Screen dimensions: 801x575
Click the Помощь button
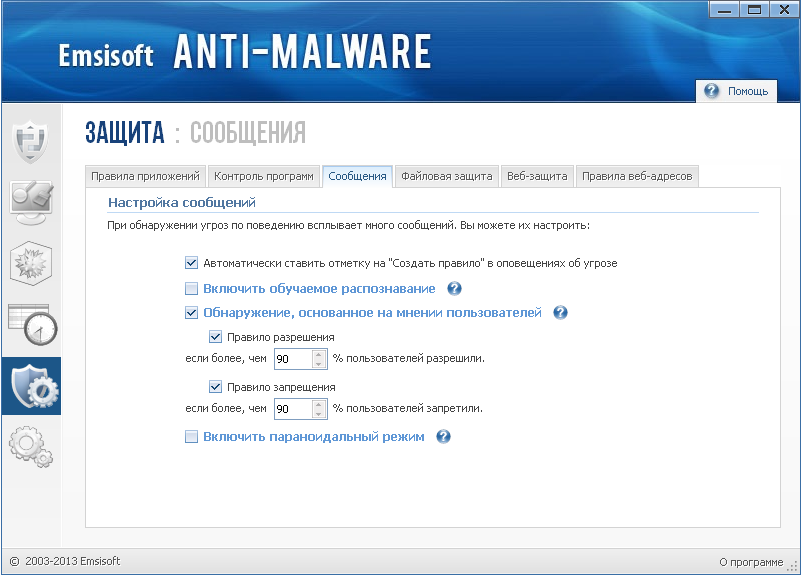point(736,91)
